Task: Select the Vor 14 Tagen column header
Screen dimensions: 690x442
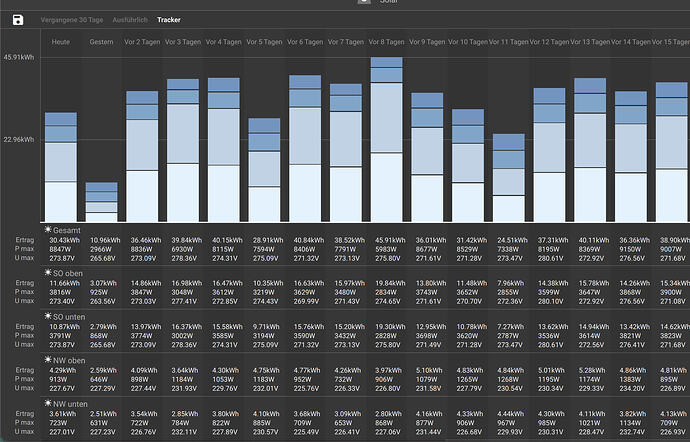Action: [631, 42]
